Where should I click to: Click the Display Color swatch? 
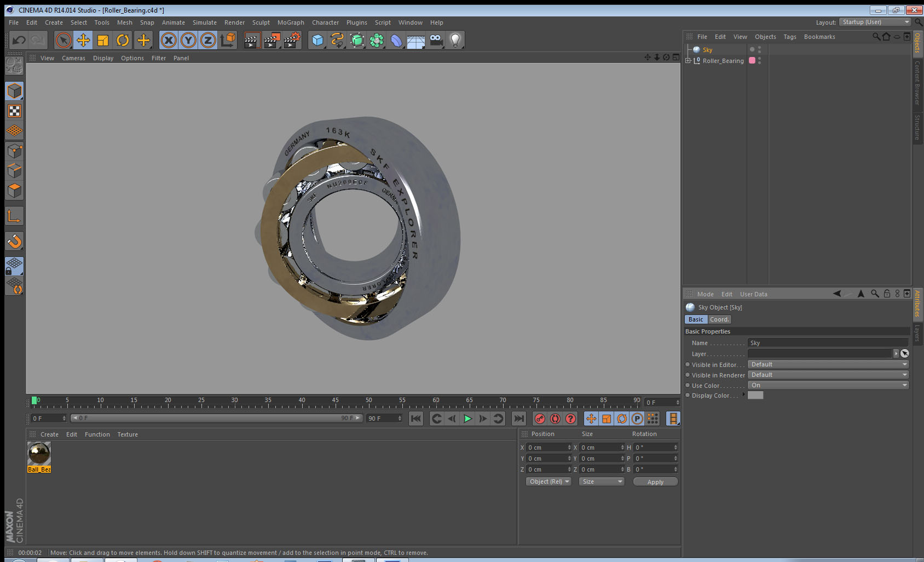point(755,395)
